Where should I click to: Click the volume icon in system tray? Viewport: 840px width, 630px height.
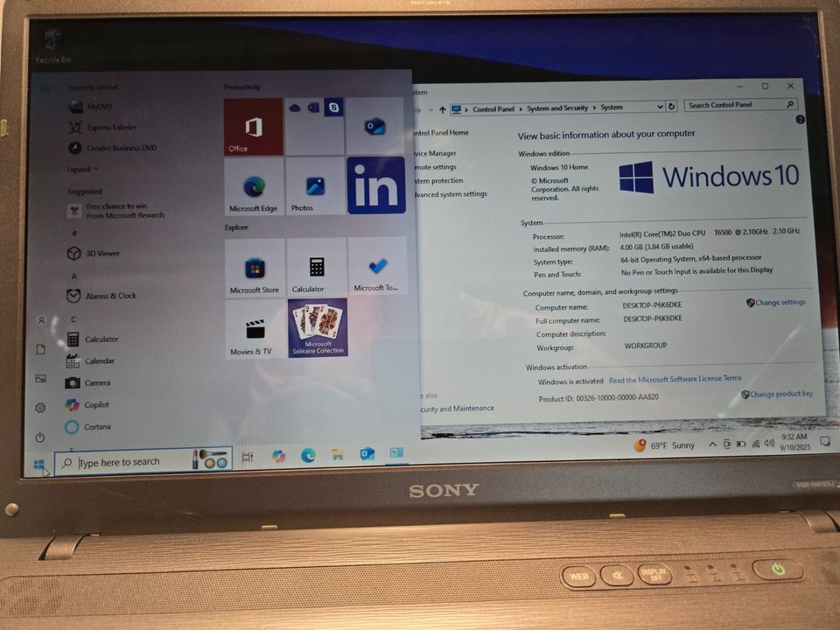(x=768, y=442)
